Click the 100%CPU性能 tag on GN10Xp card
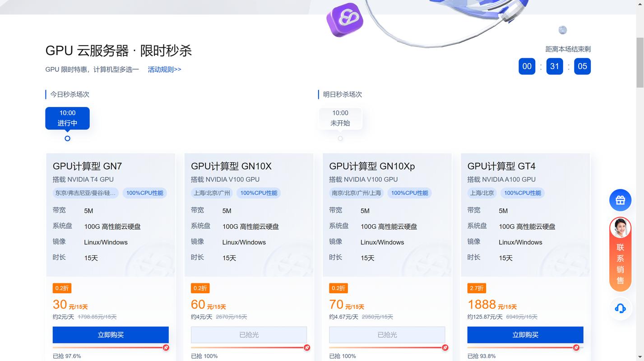The height and width of the screenshot is (361, 644). 410,193
